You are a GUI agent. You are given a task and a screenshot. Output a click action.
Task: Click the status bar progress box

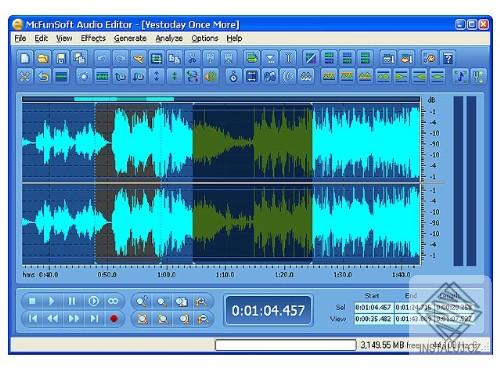285,345
